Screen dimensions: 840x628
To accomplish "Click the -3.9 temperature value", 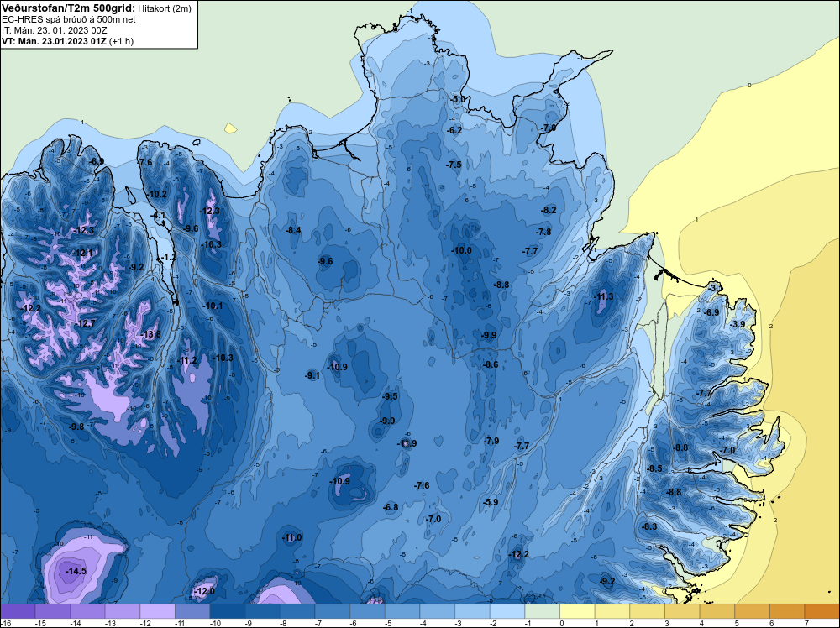I will pos(738,324).
